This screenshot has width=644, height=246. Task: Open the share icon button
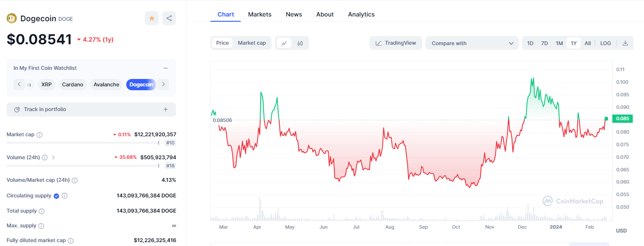pyautogui.click(x=169, y=18)
